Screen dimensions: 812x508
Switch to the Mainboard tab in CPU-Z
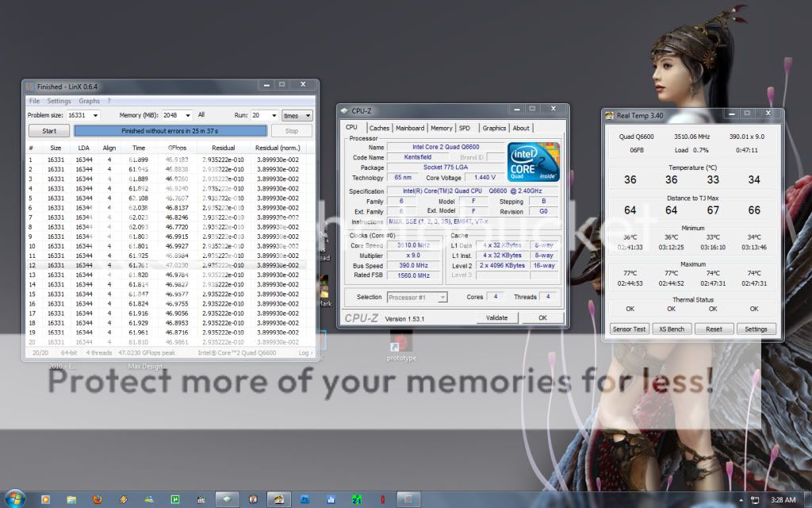coord(410,128)
